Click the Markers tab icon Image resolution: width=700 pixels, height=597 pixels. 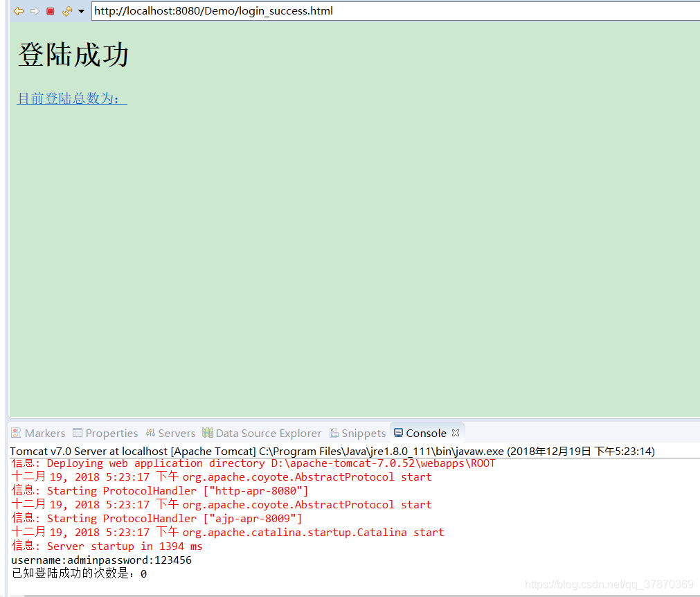coord(16,433)
